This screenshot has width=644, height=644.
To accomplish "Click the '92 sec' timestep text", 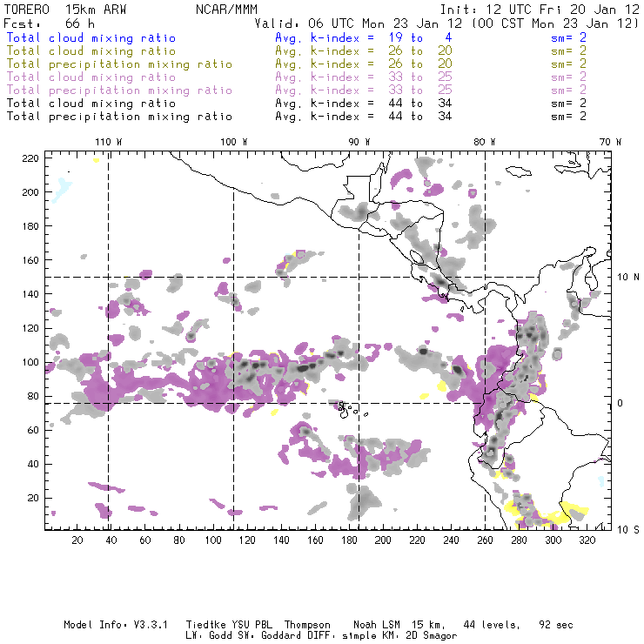I will pos(556,625).
